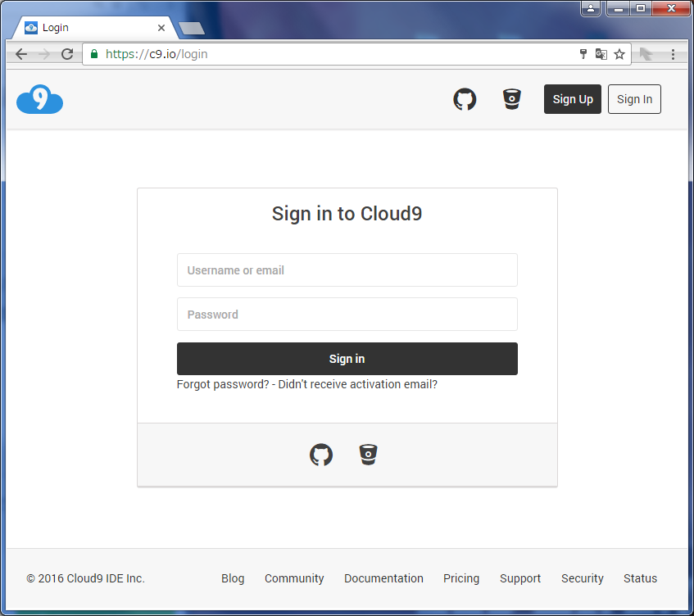Click Bitbucket icon in the top header

511,99
